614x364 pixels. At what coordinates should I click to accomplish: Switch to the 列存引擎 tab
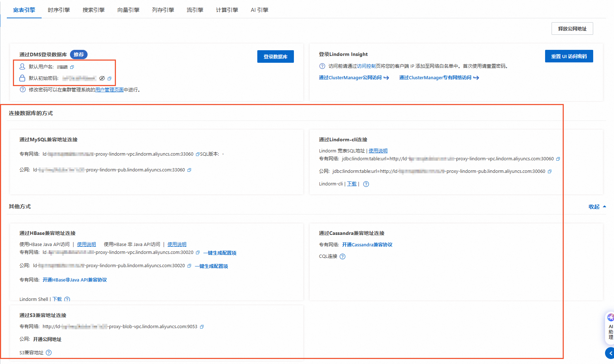pos(163,10)
